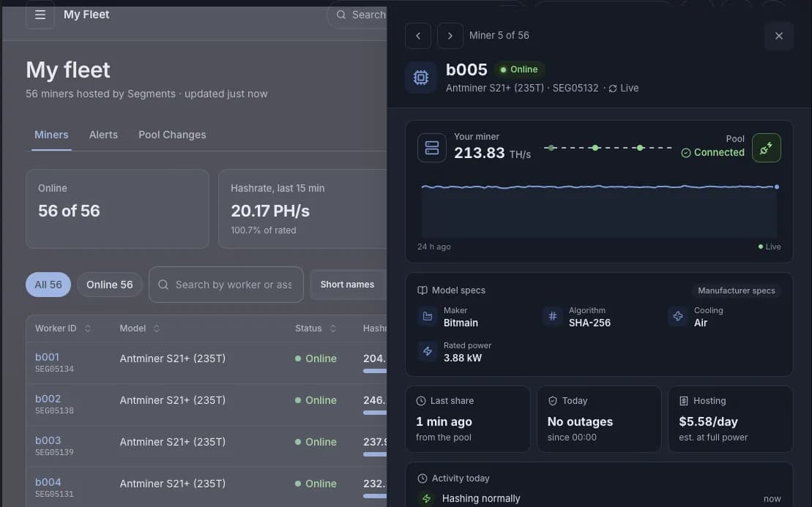Click the live endpoint dot on hashrate chart
The height and width of the screenshot is (507, 812).
click(777, 187)
